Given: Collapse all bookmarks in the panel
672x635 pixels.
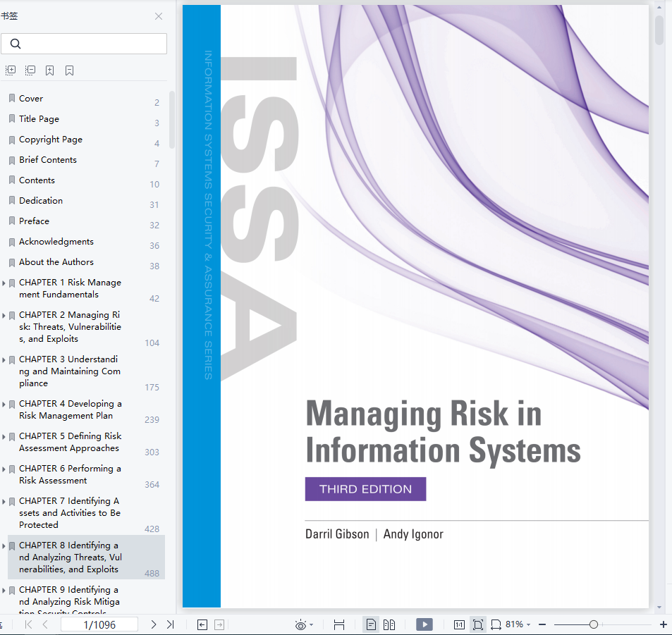Looking at the screenshot, I should [x=30, y=70].
